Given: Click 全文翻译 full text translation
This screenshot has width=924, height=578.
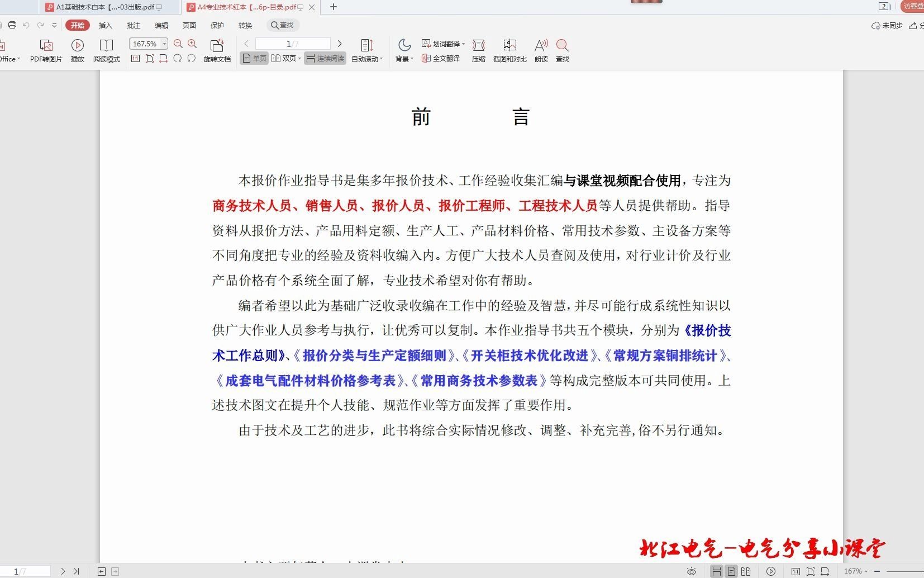Looking at the screenshot, I should click(441, 58).
